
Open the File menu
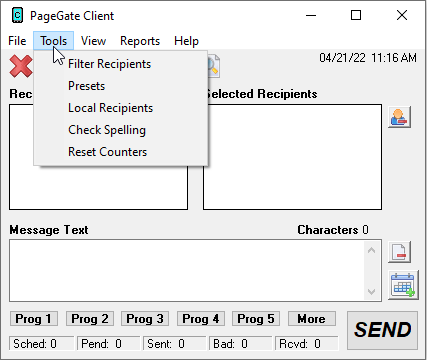tap(17, 41)
